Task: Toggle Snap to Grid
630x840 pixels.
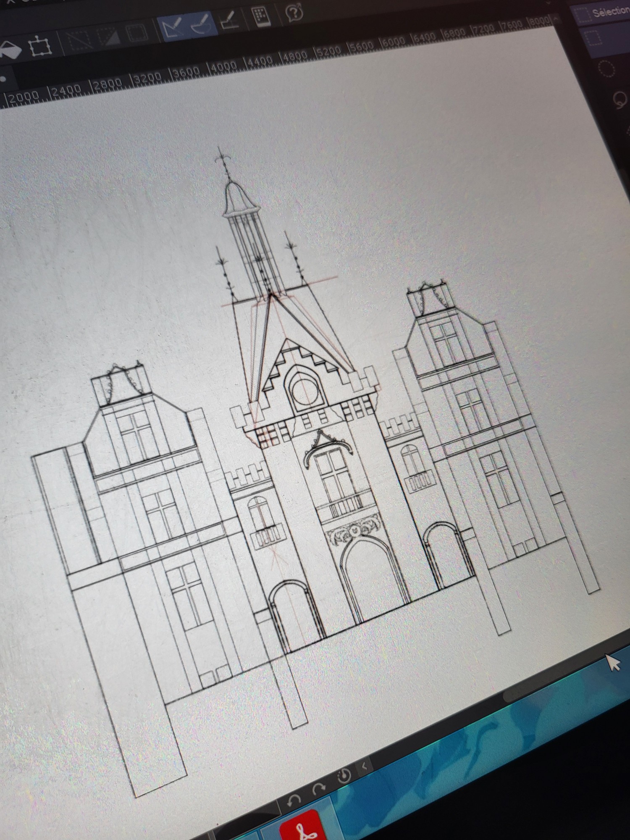Action: tap(230, 20)
